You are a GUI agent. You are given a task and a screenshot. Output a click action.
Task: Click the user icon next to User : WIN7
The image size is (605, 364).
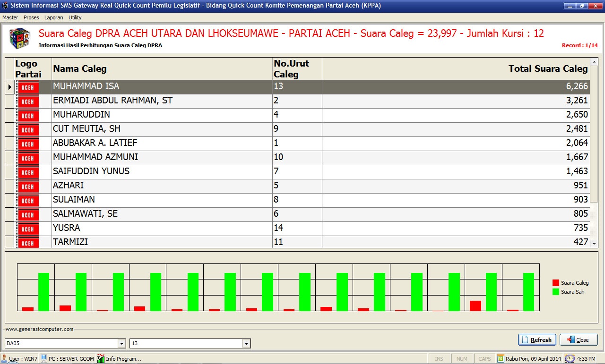coord(4,359)
